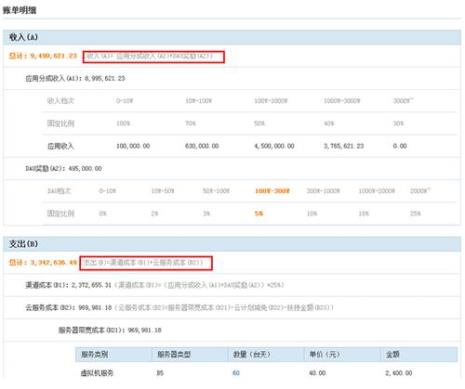Viewport: 465px width, 389px height.
Task: Click the 账单明细 page heading
Action: (20, 10)
